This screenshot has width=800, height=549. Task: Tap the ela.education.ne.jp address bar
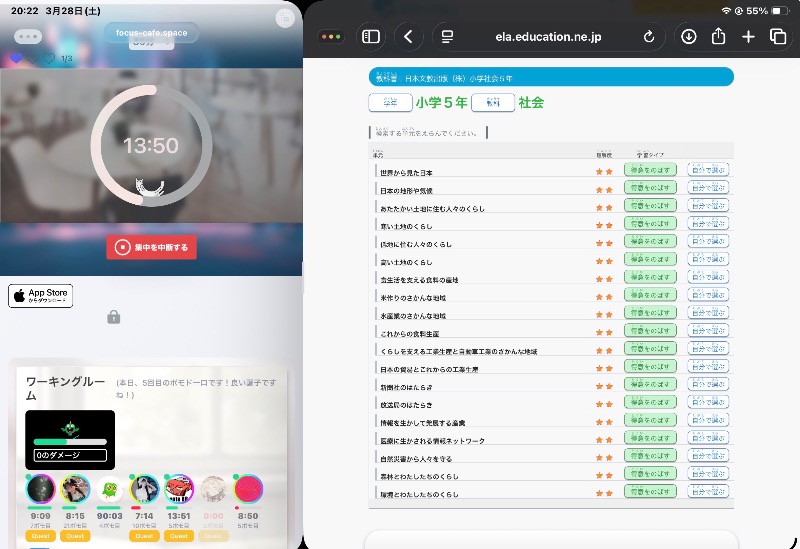coord(548,37)
